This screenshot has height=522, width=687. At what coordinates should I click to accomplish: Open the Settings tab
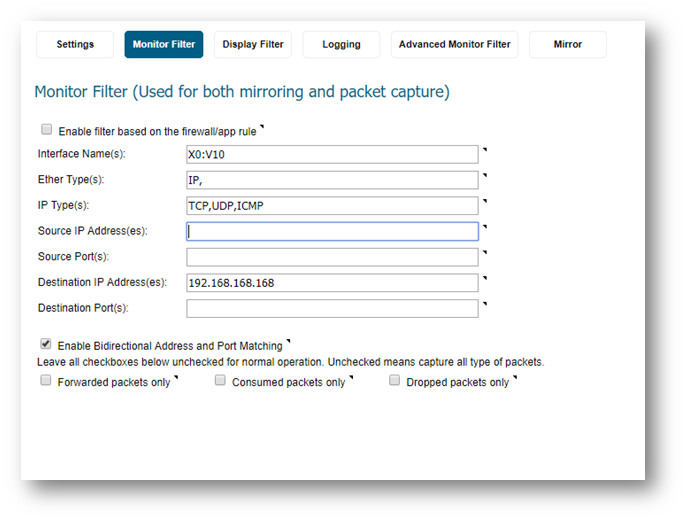(x=75, y=44)
